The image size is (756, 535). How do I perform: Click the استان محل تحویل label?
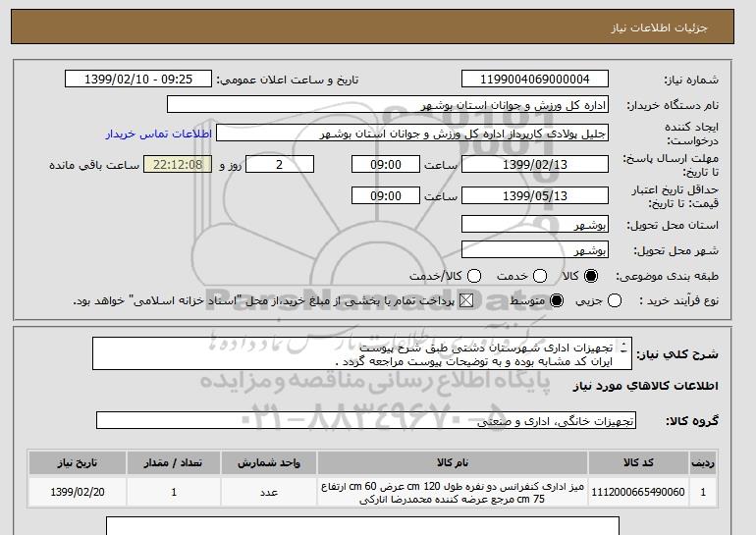673,225
